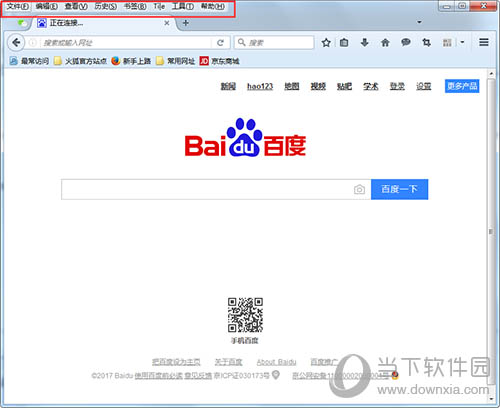
Task: Go back with the back arrow
Action: click(x=16, y=42)
